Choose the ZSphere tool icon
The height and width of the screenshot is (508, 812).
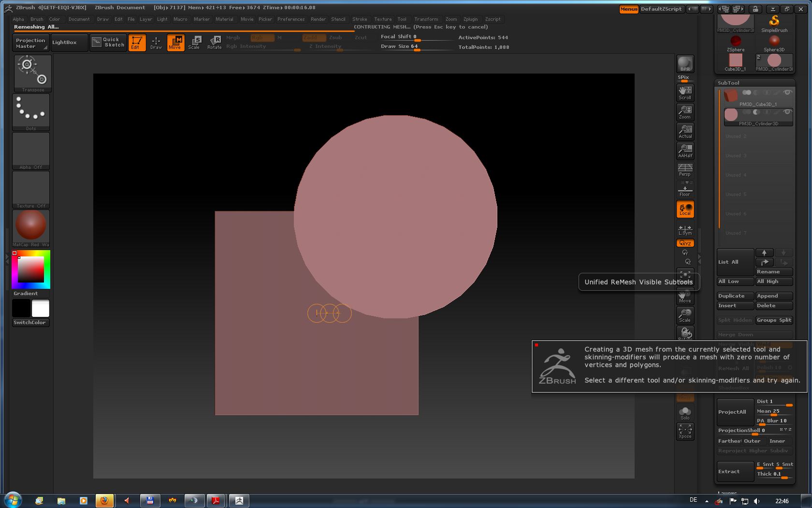click(x=736, y=43)
